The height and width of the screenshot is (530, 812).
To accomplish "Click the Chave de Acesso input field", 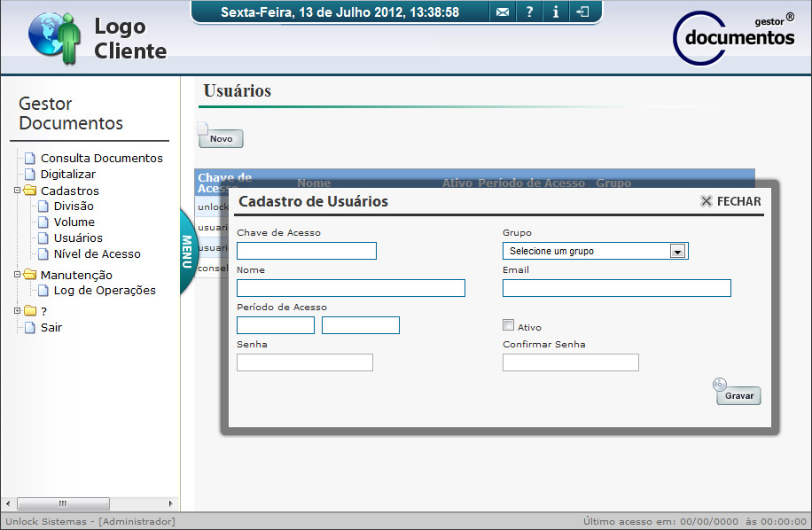I will click(307, 251).
